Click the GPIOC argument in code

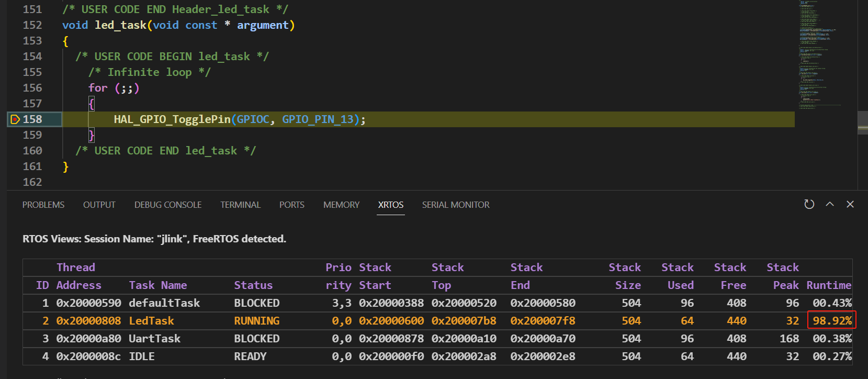pyautogui.click(x=253, y=119)
